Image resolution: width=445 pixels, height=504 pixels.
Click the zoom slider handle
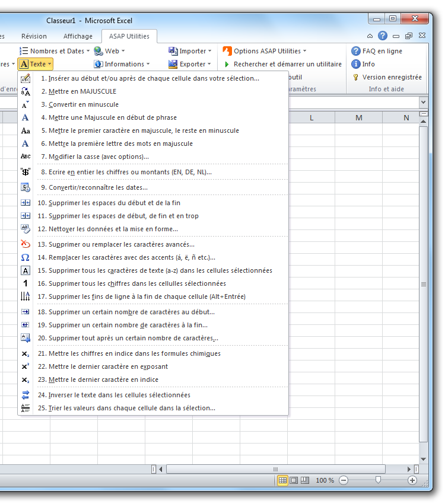point(378,480)
